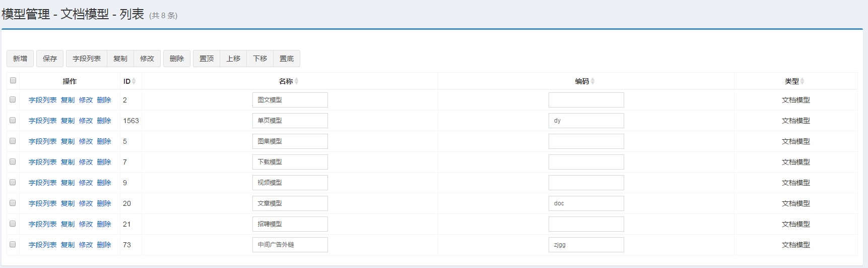The height and width of the screenshot is (268, 868).
Task: Sort the list by 类型 column
Action: (795, 81)
